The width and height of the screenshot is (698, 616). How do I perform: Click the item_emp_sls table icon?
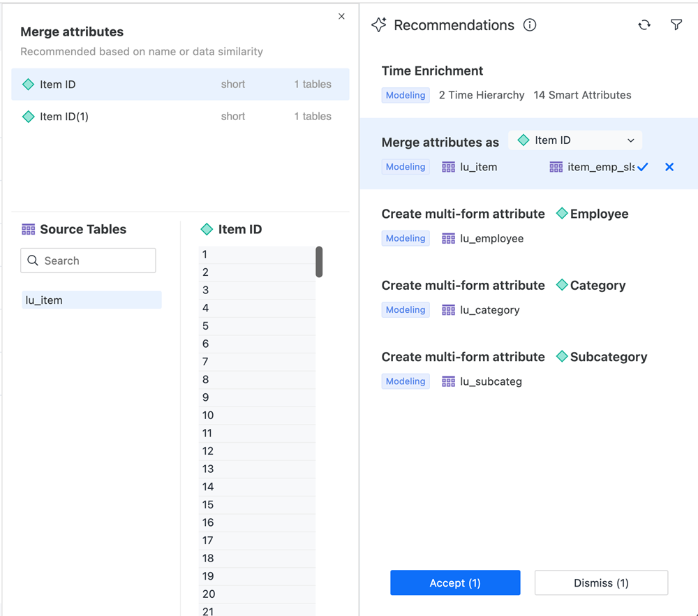(556, 167)
